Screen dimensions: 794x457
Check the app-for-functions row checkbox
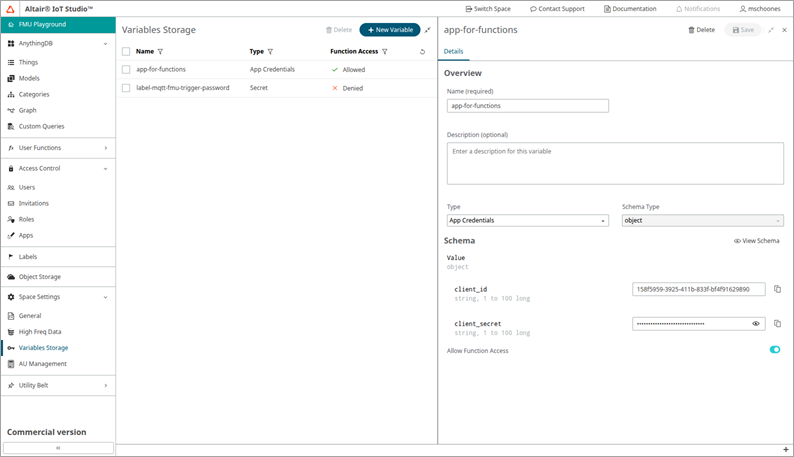(126, 70)
